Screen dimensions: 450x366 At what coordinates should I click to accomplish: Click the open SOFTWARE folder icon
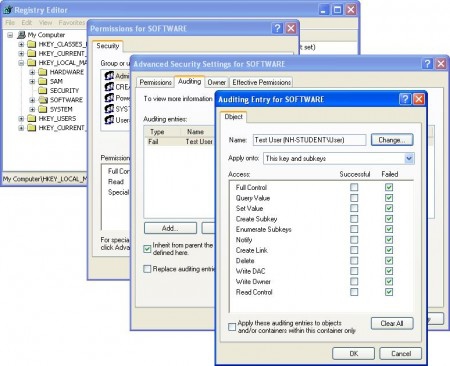(43, 100)
